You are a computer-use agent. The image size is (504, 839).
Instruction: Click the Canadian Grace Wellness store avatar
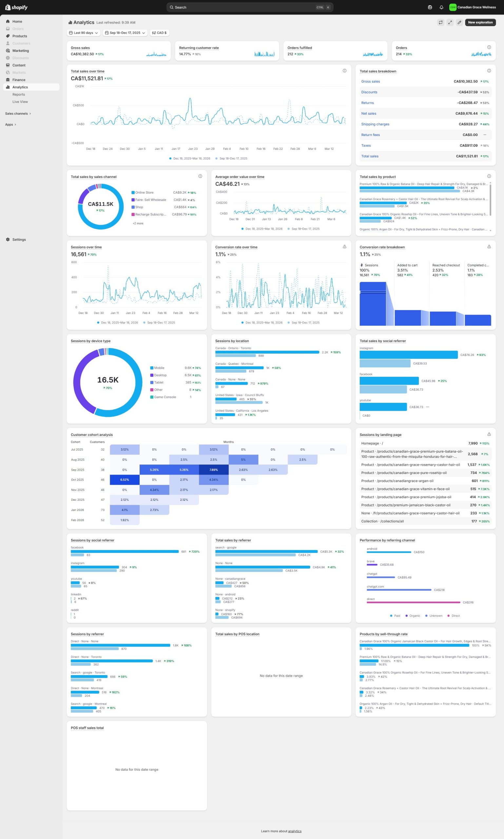pos(452,7)
